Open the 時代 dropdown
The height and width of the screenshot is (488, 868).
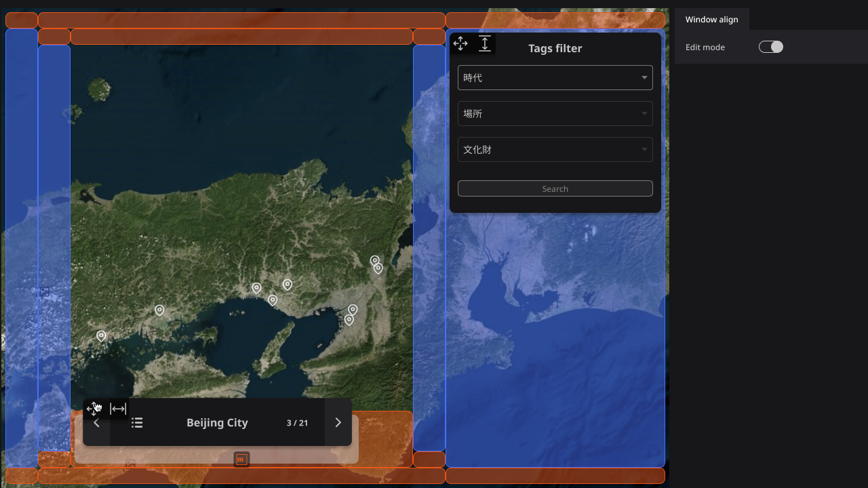point(555,77)
